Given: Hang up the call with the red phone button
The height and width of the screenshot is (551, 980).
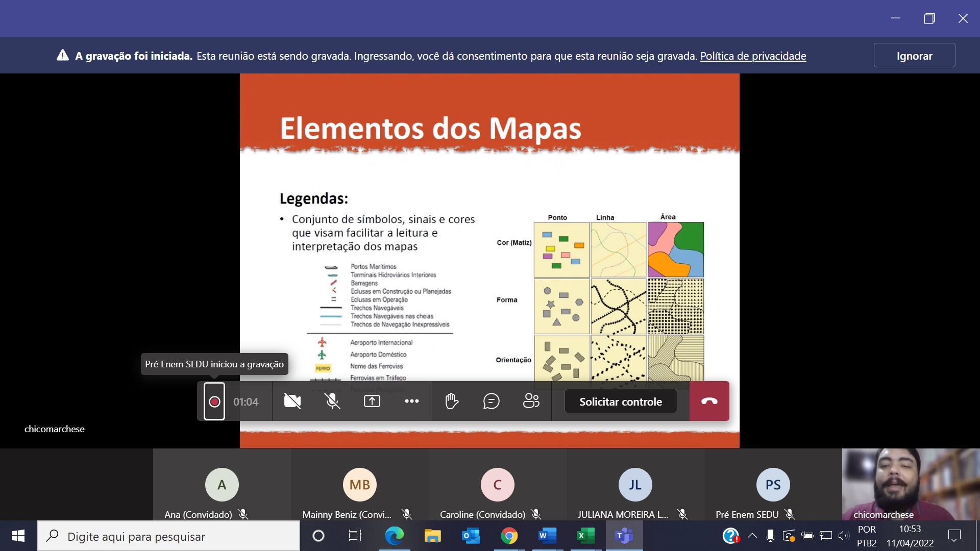Looking at the screenshot, I should (709, 402).
